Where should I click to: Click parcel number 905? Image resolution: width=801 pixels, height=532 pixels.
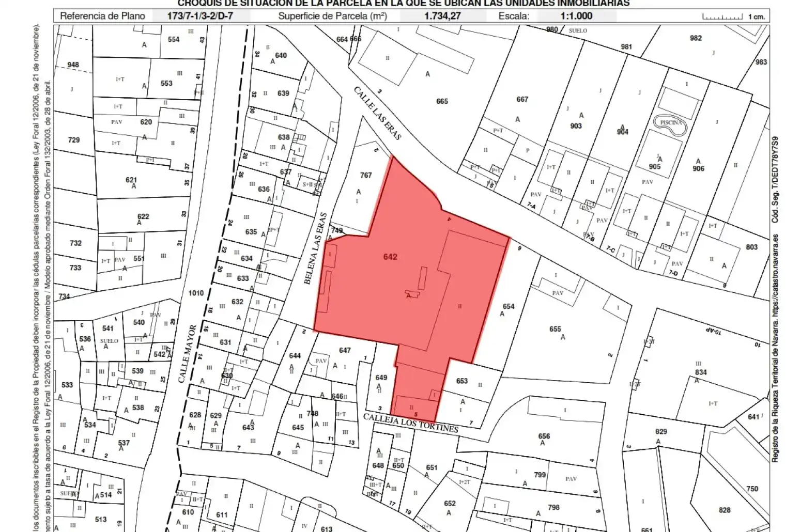(655, 166)
